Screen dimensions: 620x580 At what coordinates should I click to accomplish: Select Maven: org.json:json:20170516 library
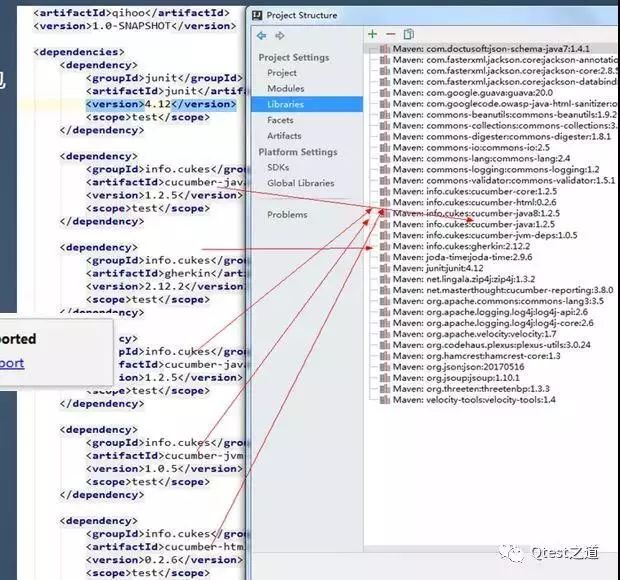coord(459,367)
